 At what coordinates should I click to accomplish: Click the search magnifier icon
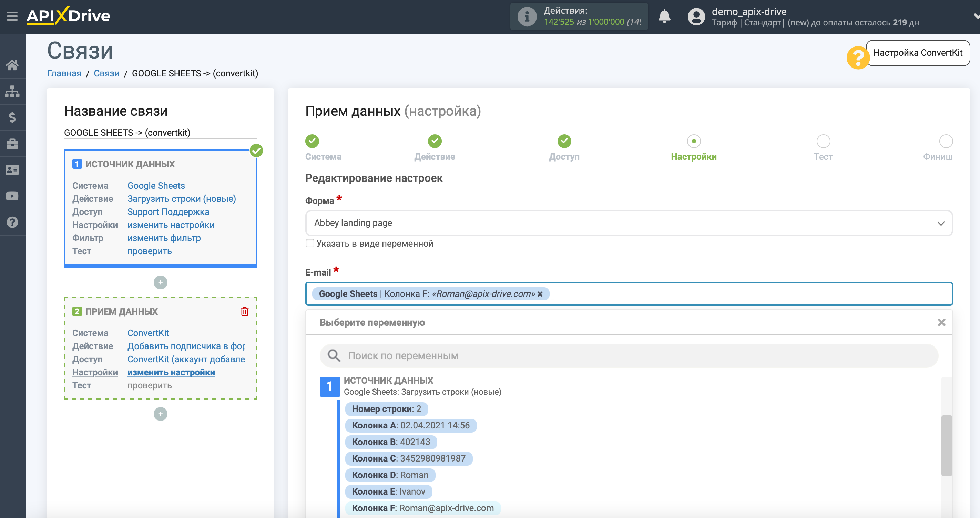click(334, 355)
